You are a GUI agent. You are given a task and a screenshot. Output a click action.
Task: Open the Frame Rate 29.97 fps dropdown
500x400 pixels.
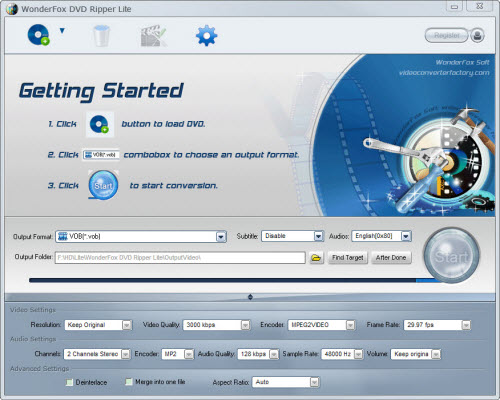[437, 325]
